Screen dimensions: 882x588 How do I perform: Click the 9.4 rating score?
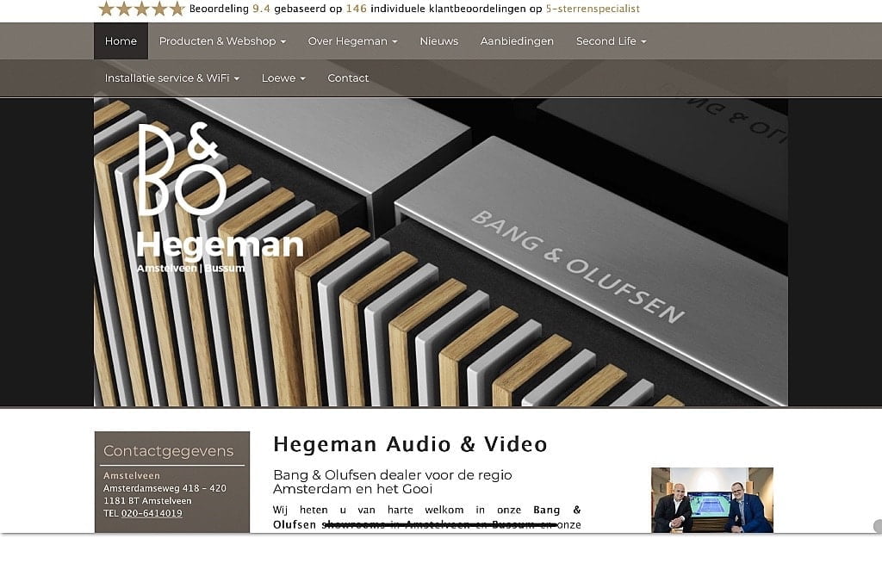[261, 9]
